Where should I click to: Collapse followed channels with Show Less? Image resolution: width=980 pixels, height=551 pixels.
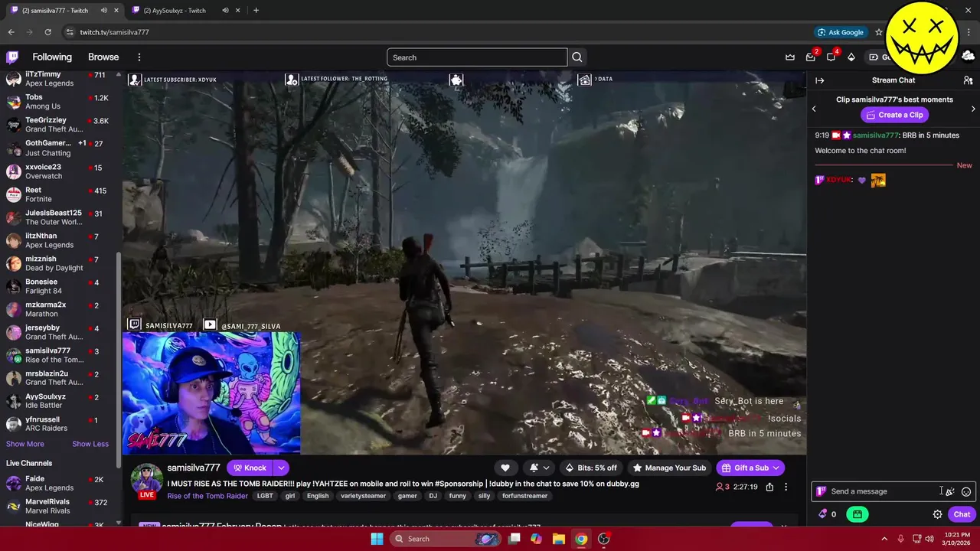(x=90, y=444)
